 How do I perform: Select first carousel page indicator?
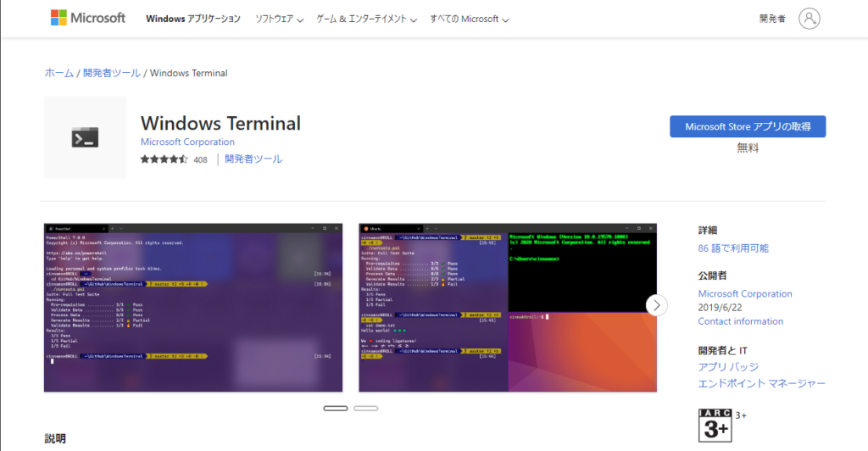click(x=336, y=409)
